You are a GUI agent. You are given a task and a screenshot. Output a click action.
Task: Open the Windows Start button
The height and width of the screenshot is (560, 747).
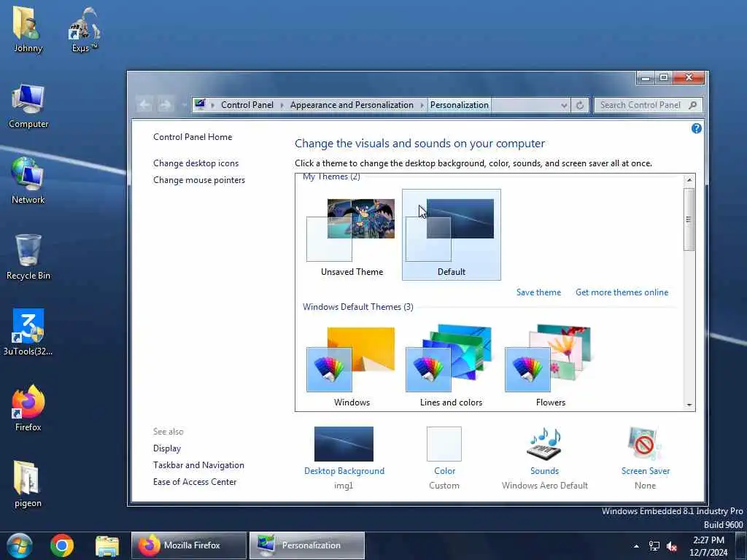coord(20,545)
